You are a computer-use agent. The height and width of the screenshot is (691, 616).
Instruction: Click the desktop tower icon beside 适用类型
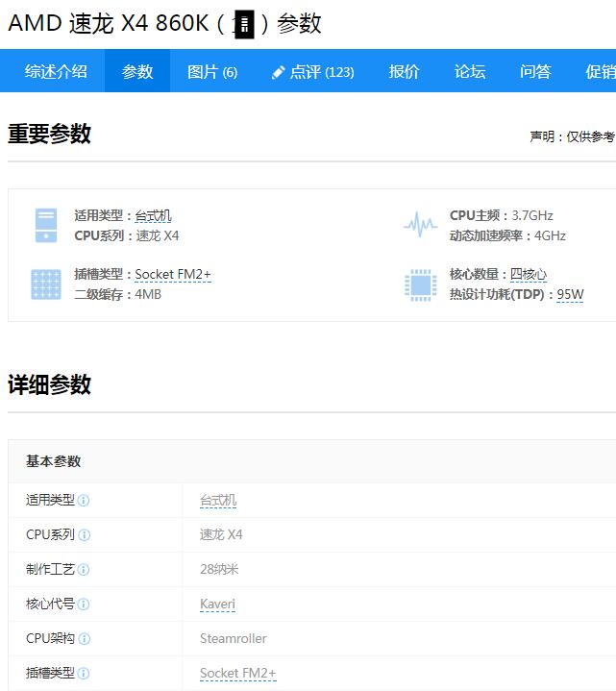[x=46, y=225]
